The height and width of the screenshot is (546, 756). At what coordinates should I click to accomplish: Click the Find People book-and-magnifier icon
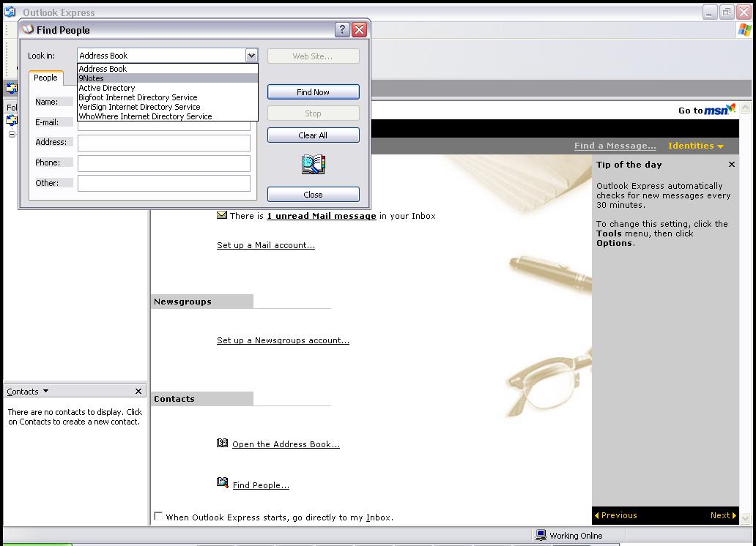314,165
